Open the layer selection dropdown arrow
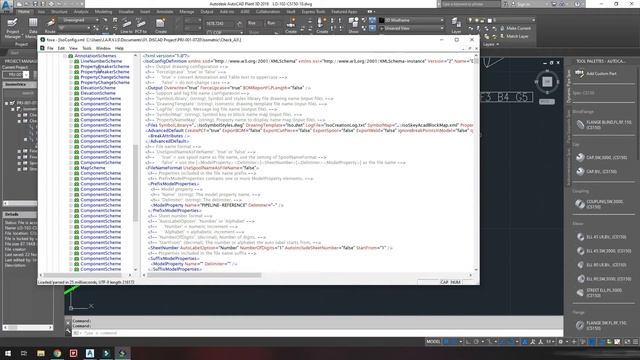640x360 pixels. coord(533,20)
